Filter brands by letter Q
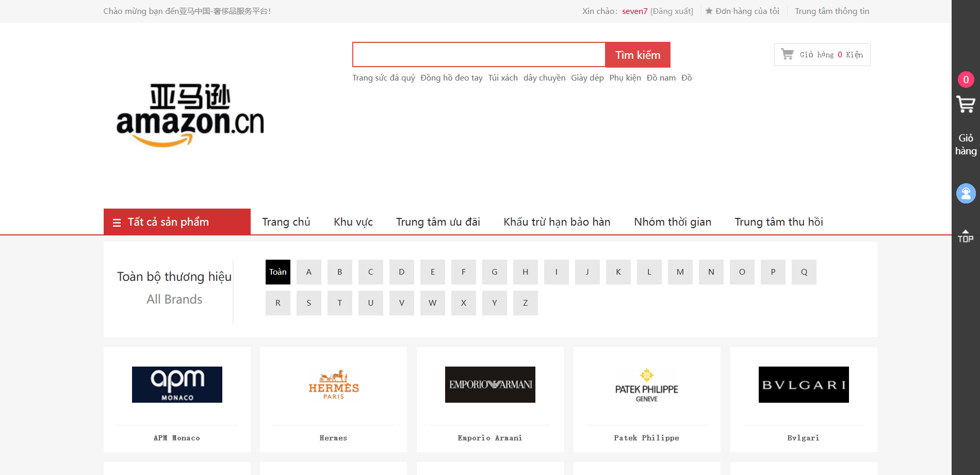 pyautogui.click(x=804, y=272)
